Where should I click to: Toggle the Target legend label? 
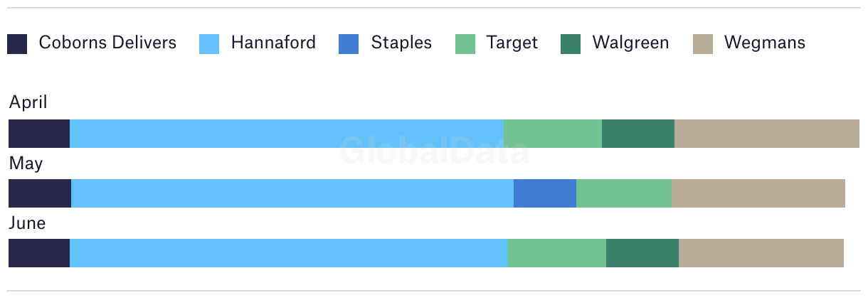click(512, 43)
